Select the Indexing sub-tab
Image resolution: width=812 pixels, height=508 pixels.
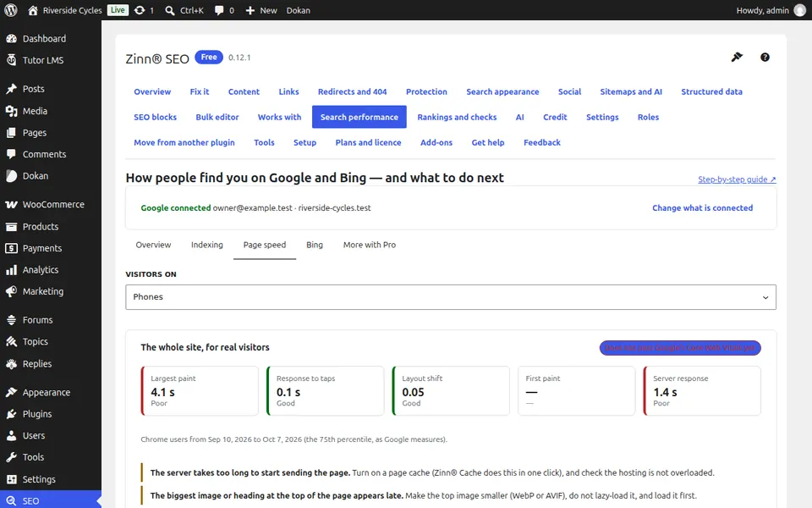point(206,245)
